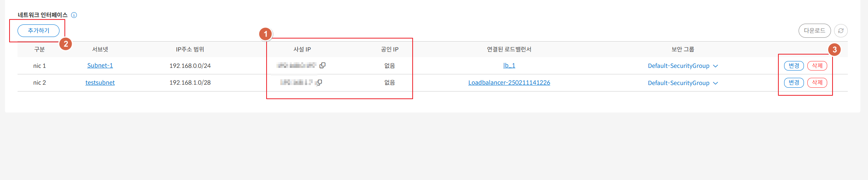Click the 서브넷 column header

click(x=100, y=50)
